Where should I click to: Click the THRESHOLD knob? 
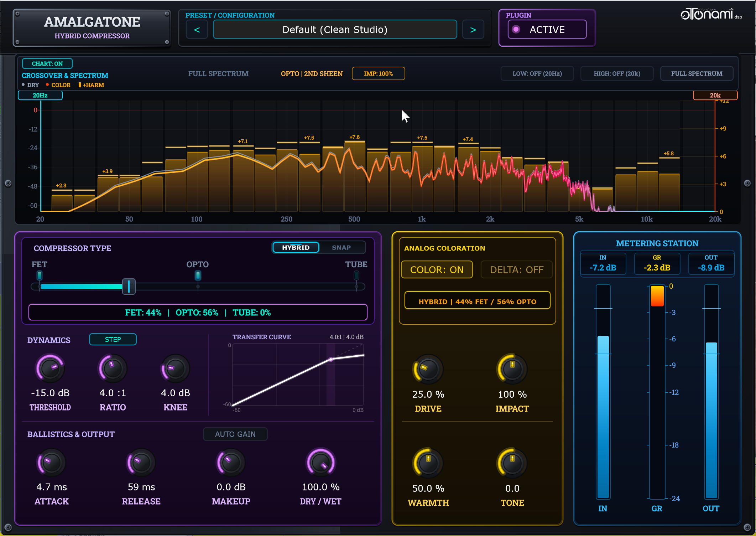click(x=50, y=368)
